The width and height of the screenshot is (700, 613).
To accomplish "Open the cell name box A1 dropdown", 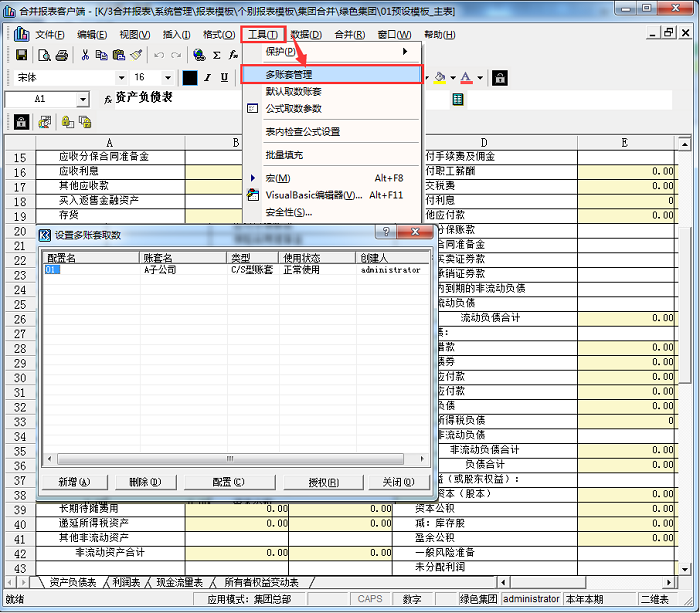I will pyautogui.click(x=81, y=99).
